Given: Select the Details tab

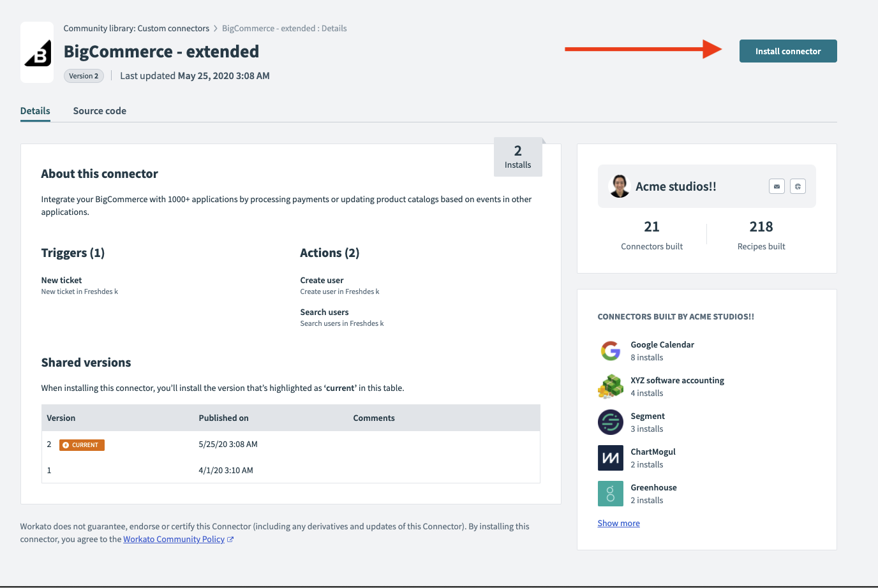Looking at the screenshot, I should 34,111.
